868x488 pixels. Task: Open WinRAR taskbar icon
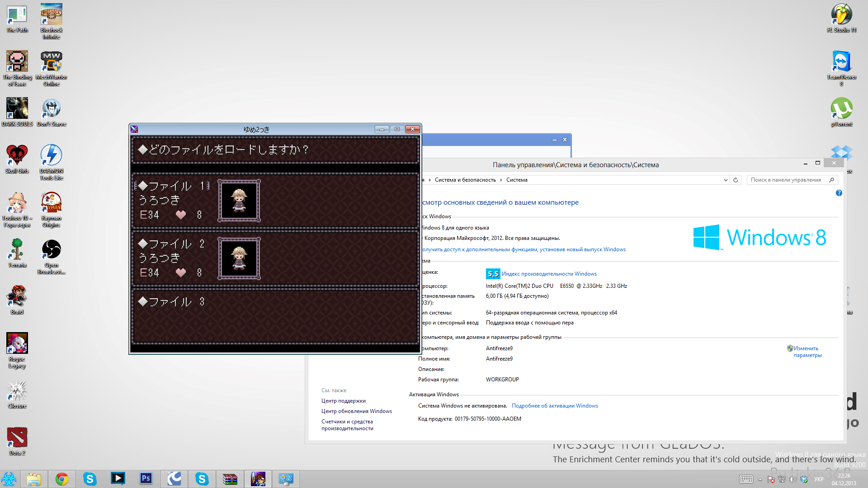230,479
